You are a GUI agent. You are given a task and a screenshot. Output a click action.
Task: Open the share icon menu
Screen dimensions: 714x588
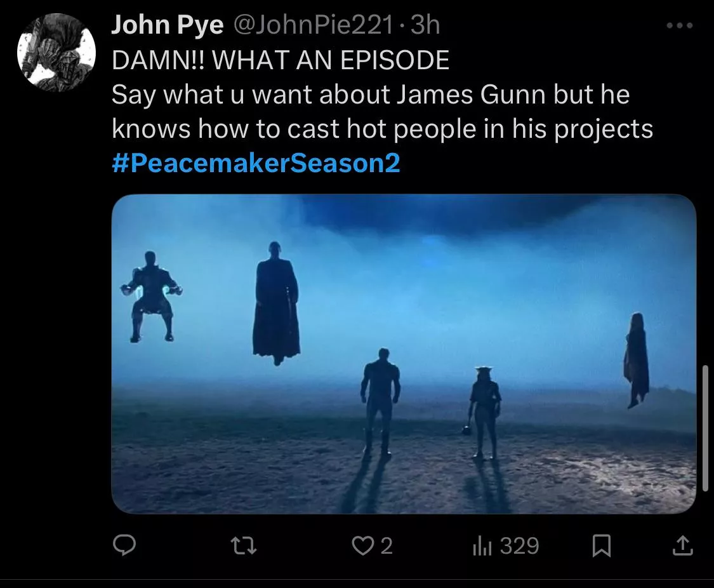(x=682, y=545)
